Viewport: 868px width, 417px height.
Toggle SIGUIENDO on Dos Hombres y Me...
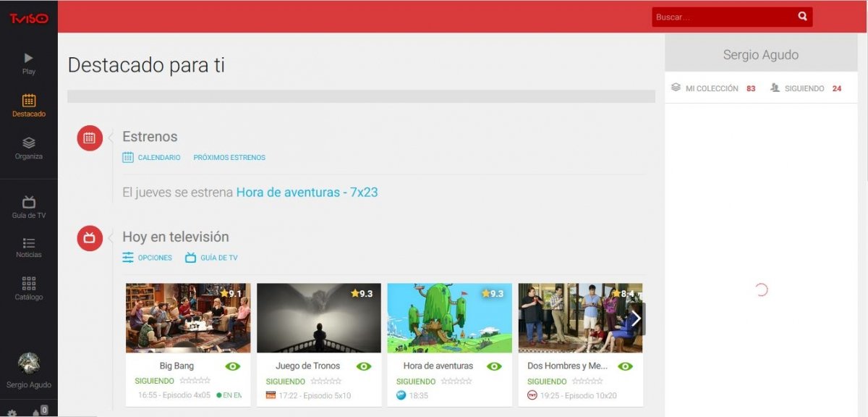click(547, 382)
